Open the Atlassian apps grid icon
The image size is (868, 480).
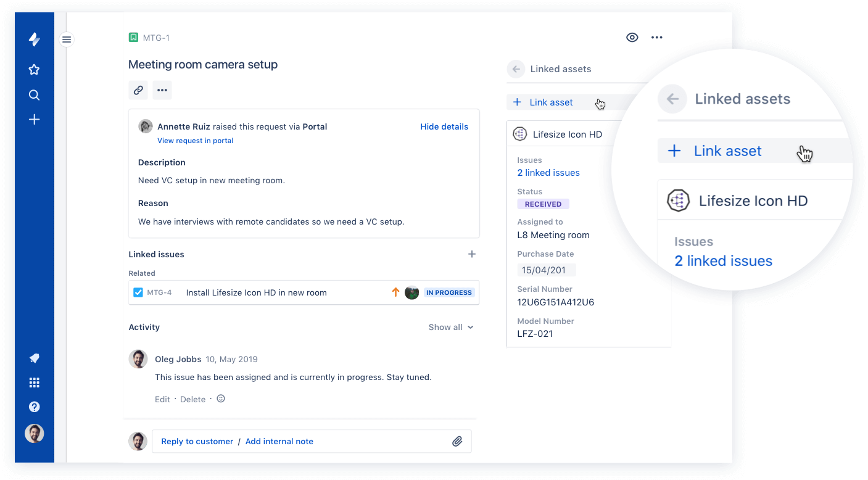tap(34, 383)
